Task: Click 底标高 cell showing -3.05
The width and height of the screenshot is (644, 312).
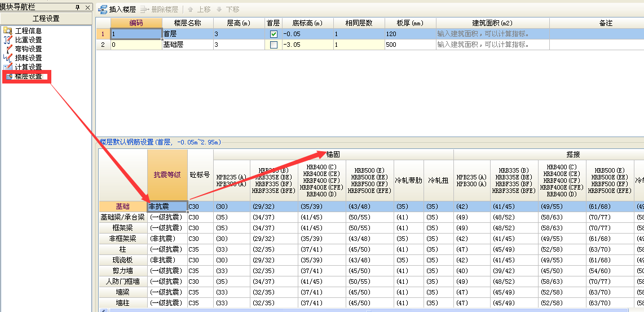Action: (x=308, y=45)
